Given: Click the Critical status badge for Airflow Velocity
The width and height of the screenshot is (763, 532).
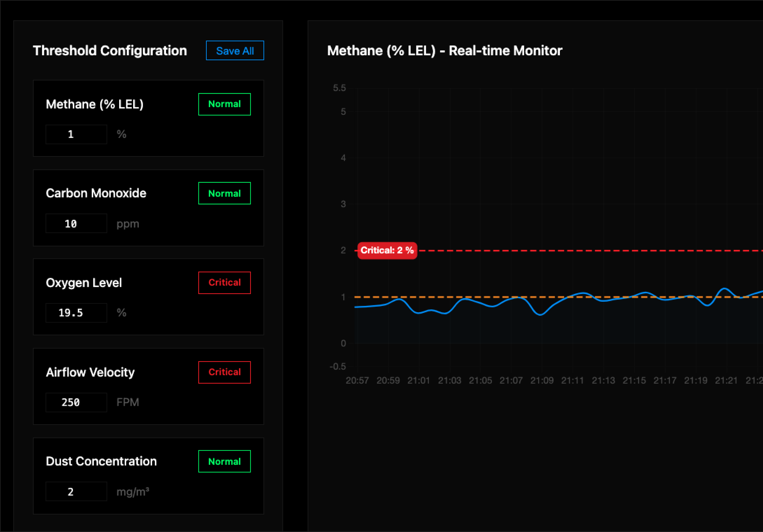Looking at the screenshot, I should (x=224, y=372).
